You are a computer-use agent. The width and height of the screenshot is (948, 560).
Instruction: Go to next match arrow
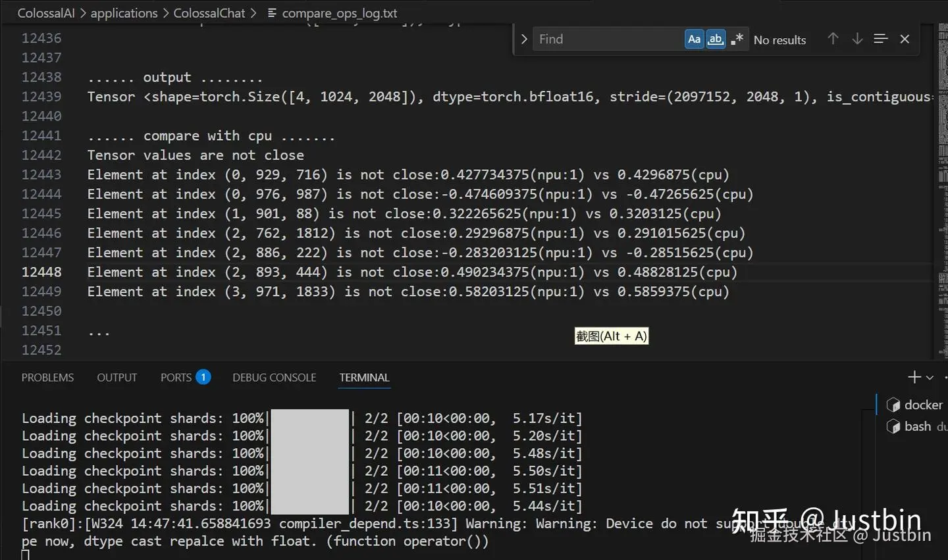click(857, 39)
